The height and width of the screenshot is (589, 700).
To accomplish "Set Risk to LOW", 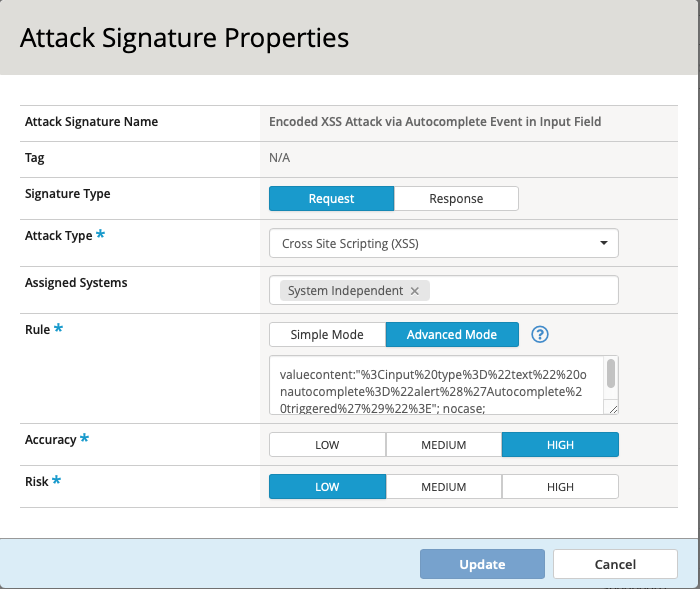I will 327,487.
